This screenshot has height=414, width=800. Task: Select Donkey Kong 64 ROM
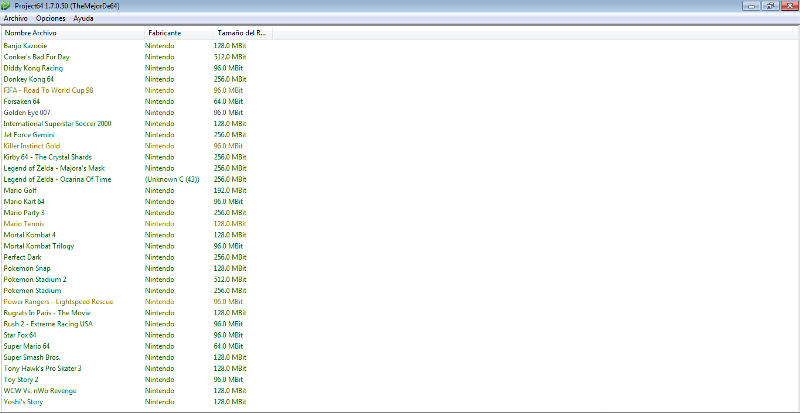pyautogui.click(x=29, y=80)
